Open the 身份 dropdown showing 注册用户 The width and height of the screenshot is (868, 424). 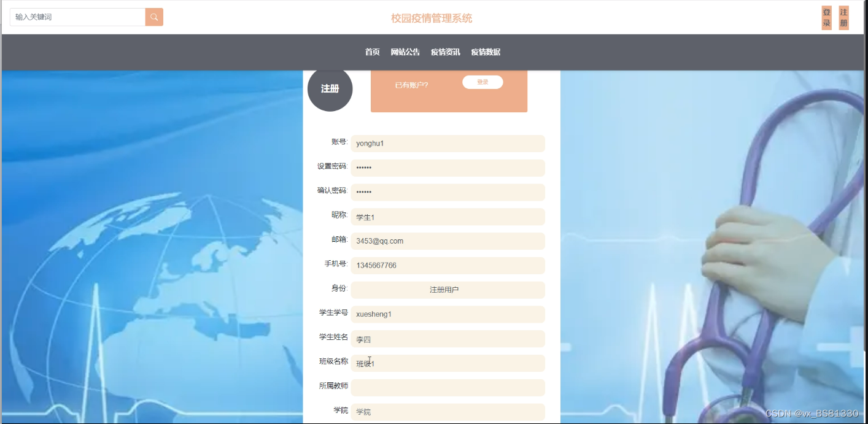[x=448, y=290]
